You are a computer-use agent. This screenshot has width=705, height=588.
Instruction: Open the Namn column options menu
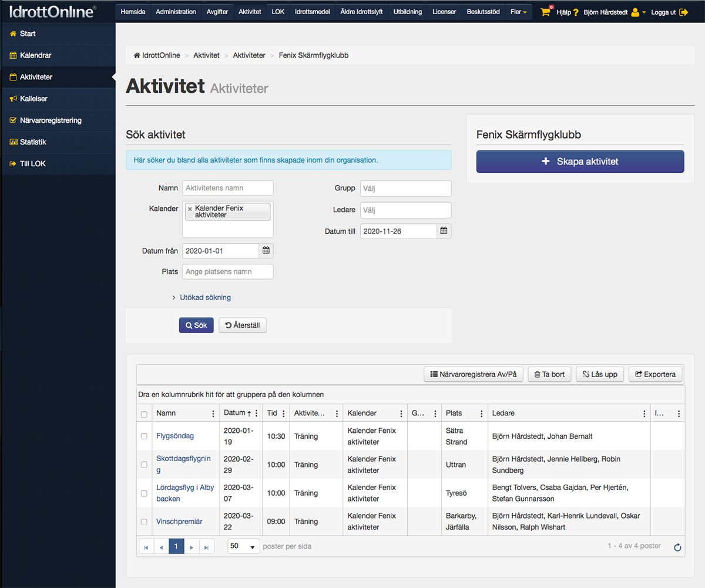tap(213, 414)
